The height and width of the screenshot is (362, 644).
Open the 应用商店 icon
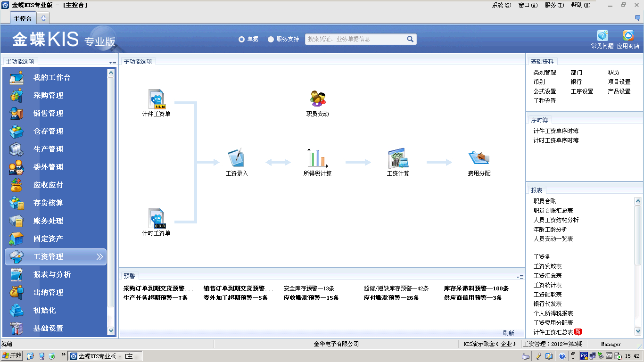pos(628,36)
